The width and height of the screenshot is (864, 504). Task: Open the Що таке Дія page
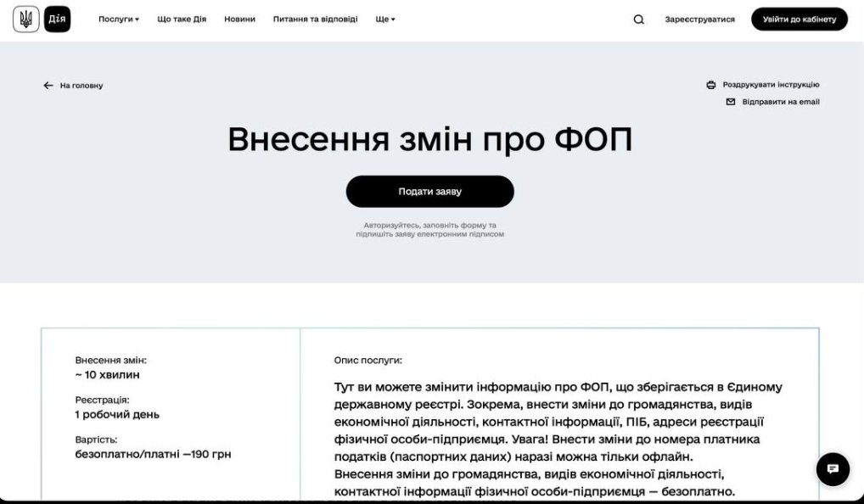pos(182,20)
